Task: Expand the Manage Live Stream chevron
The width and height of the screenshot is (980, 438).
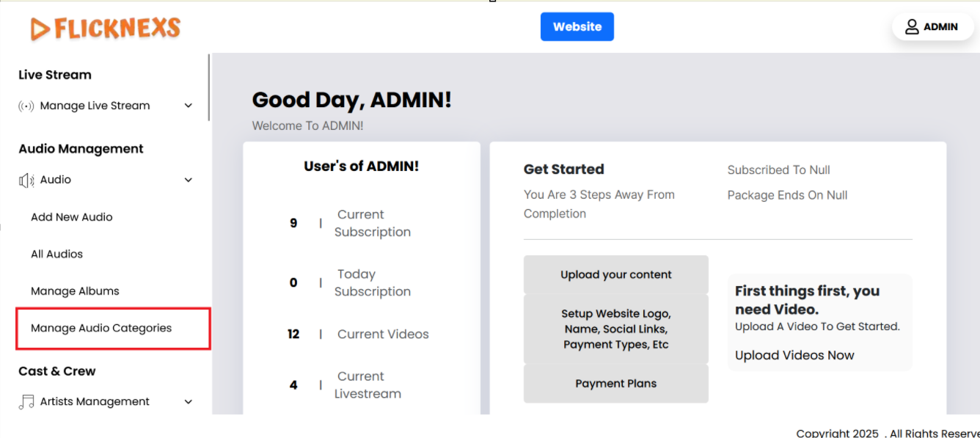Action: click(189, 106)
